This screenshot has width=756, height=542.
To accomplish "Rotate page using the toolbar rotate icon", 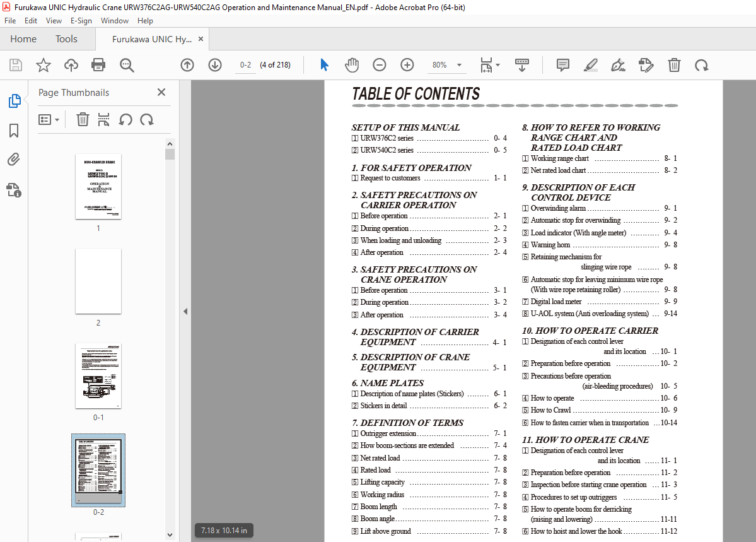I will click(702, 64).
